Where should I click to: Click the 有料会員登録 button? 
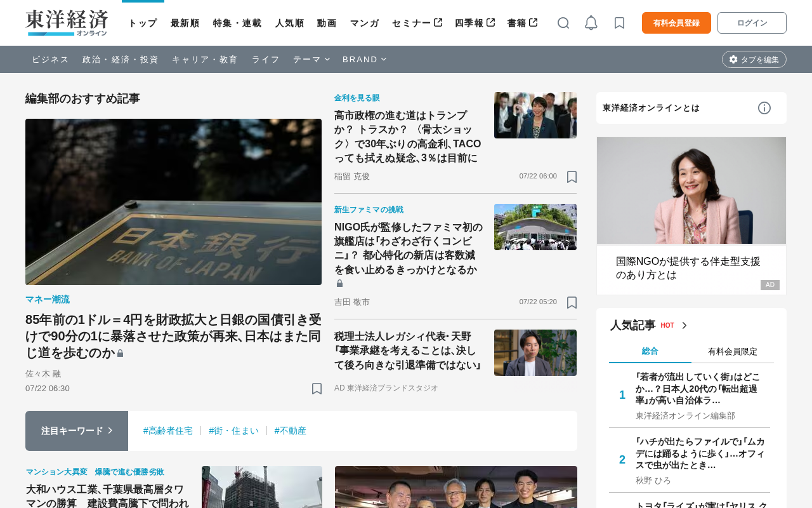pyautogui.click(x=676, y=23)
